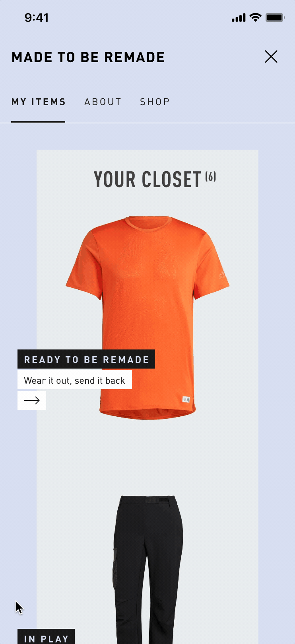Tap the orange t-shirt image

tap(147, 318)
